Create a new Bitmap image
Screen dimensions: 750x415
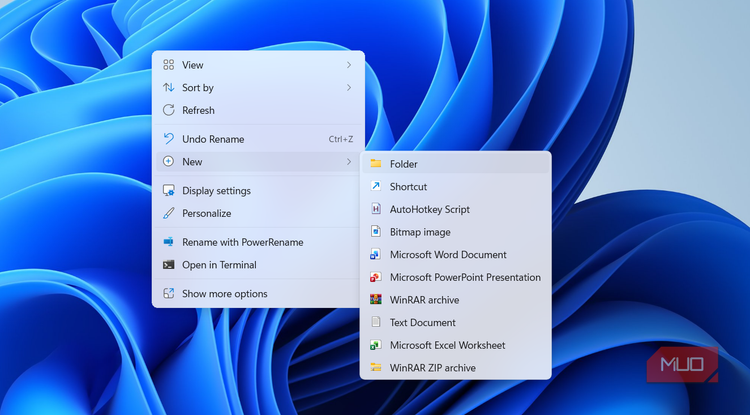[455, 231]
